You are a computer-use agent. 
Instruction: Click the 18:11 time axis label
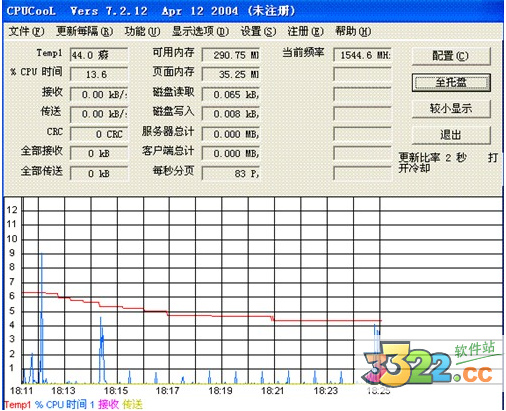22,391
